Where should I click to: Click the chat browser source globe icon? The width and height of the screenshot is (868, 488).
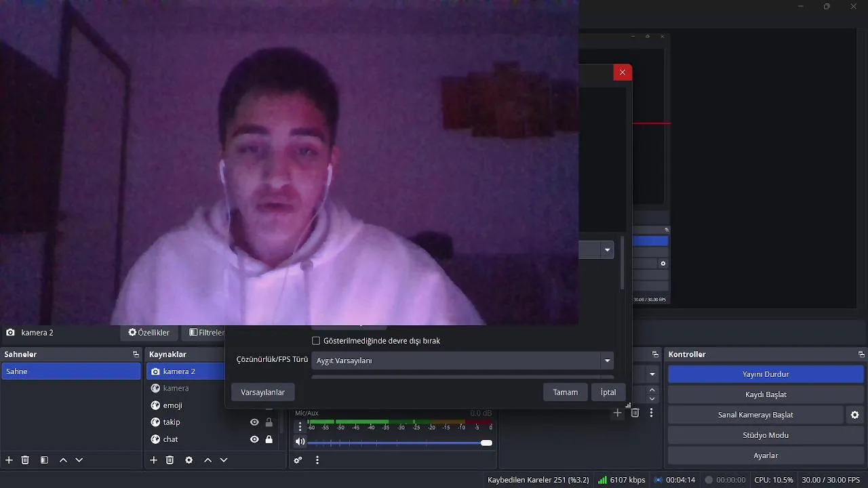pyautogui.click(x=155, y=439)
